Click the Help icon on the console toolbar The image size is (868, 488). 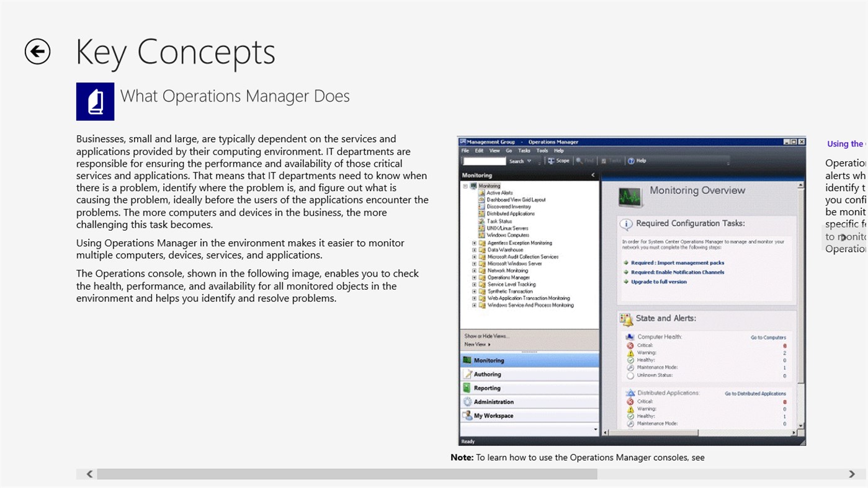pos(631,161)
